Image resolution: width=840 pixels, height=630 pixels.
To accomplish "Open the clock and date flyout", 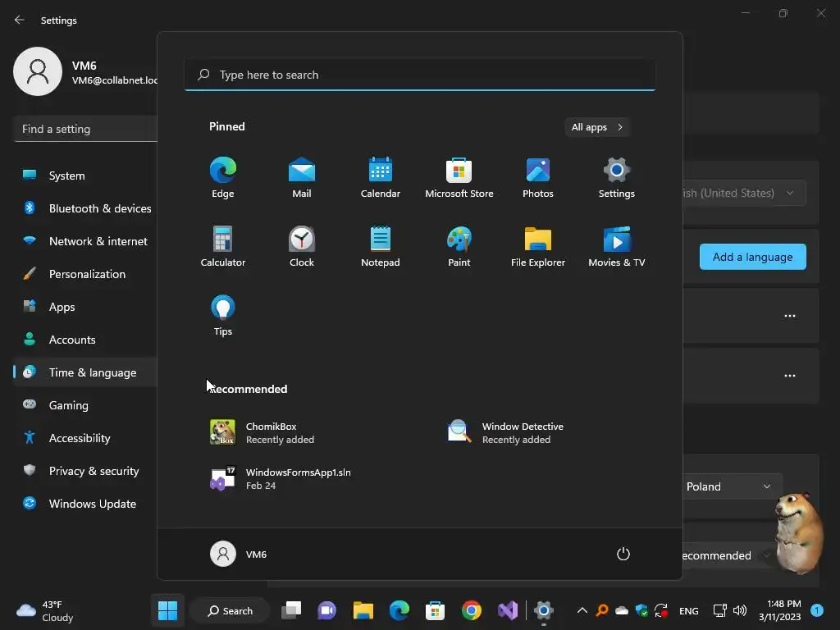I will [779, 610].
